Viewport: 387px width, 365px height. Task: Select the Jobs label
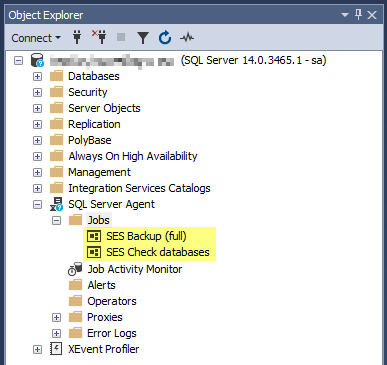click(x=98, y=220)
